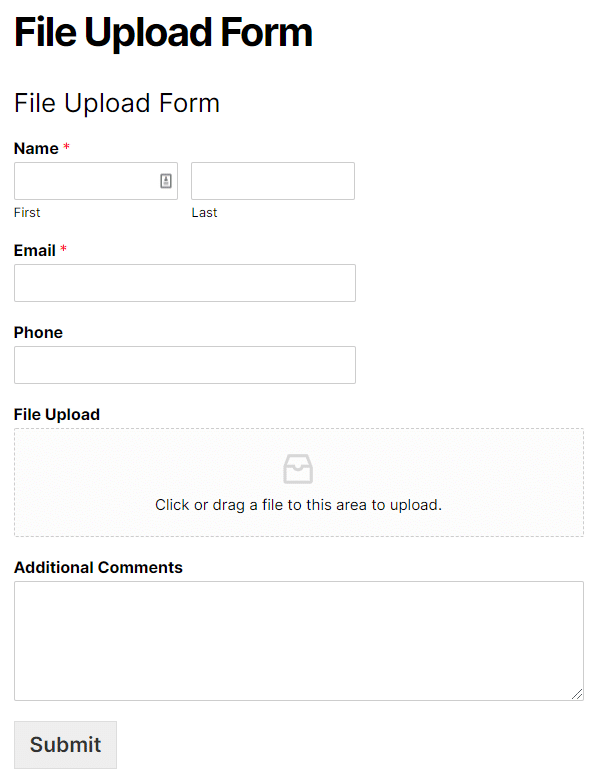Focus the First name input field
The height and width of the screenshot is (777, 611).
tap(85, 181)
